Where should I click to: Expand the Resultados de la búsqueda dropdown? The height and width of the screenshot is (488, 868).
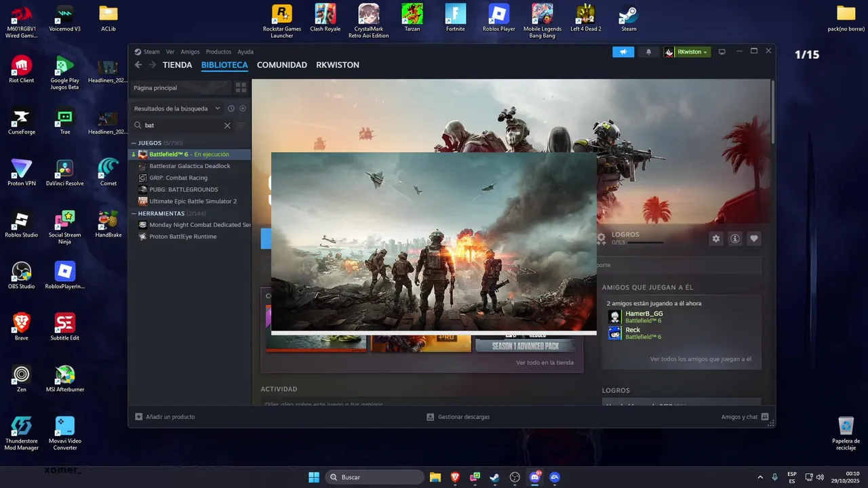(218, 108)
